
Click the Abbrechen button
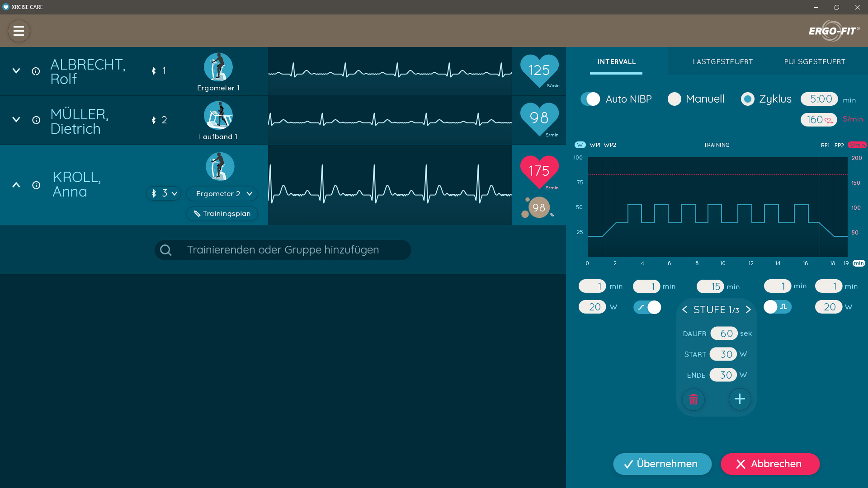[770, 464]
